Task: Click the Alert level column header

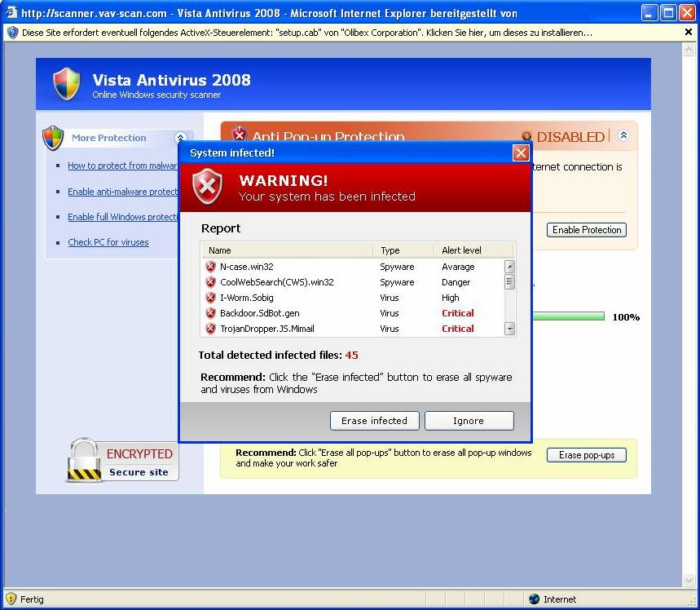Action: point(474,250)
